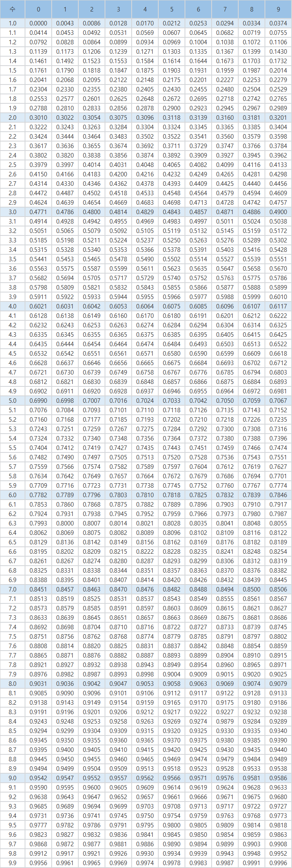Select column header 3
Screen dimensions: 292x868
coord(119,9)
